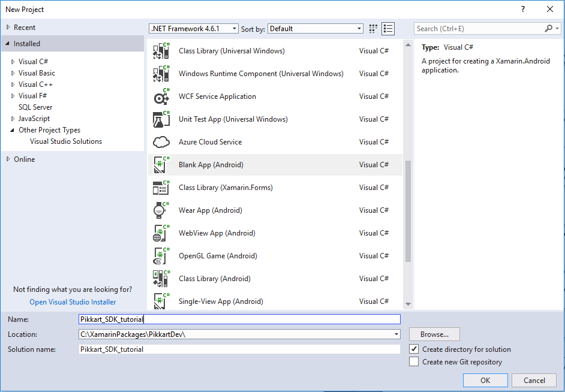Select the OpenGL Game (Android) template name
Viewport: 565px width, 392px height.
coord(218,256)
